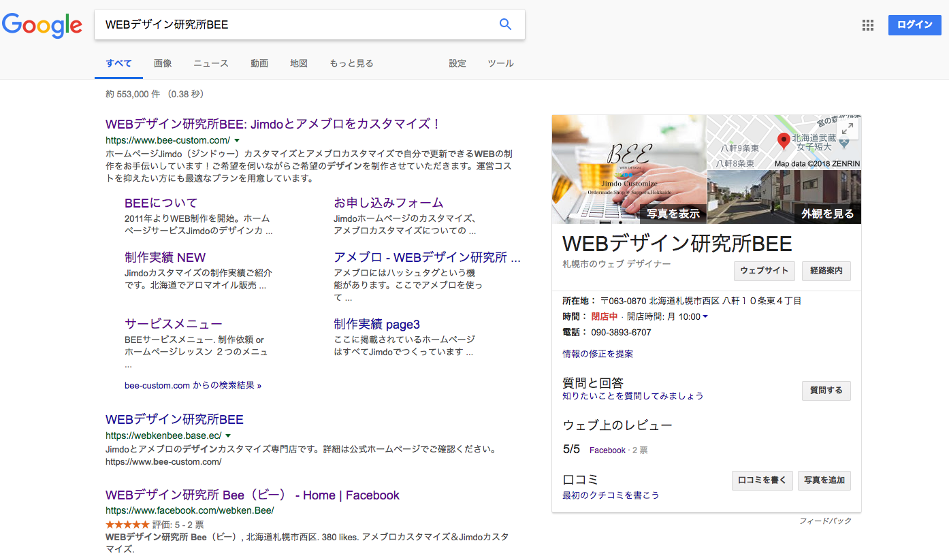Click the 5/5 review score text
This screenshot has height=560, width=949.
coord(571,450)
